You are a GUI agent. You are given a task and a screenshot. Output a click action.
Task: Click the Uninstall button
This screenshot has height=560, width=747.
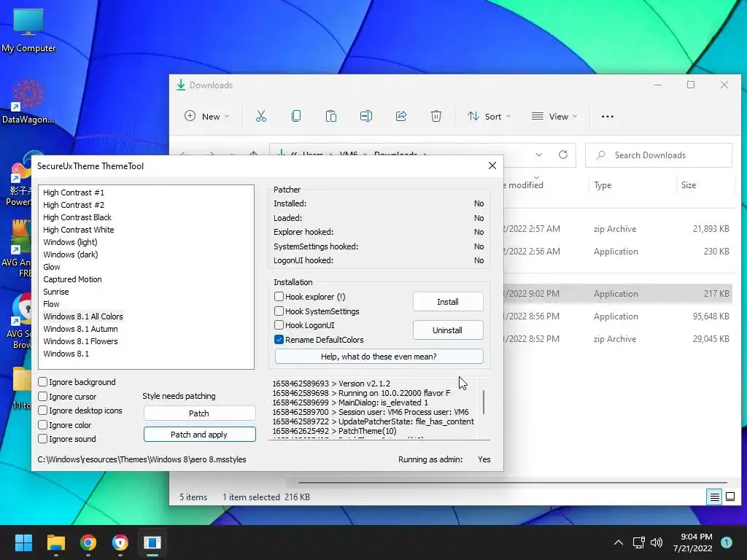point(448,330)
